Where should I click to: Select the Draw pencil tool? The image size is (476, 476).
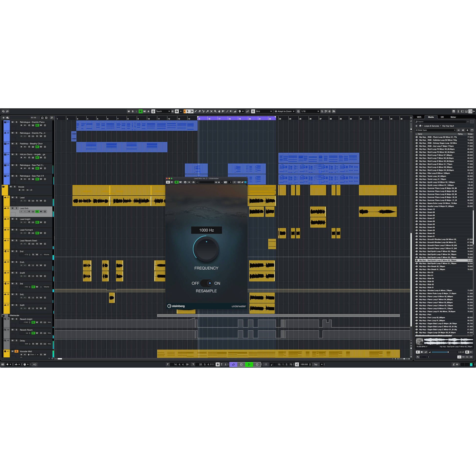click(x=196, y=111)
